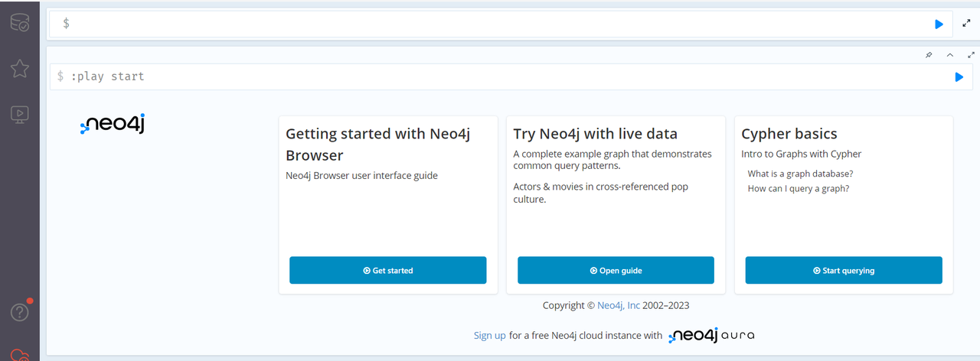Click the 'Cypher basics' heading

[x=789, y=134]
